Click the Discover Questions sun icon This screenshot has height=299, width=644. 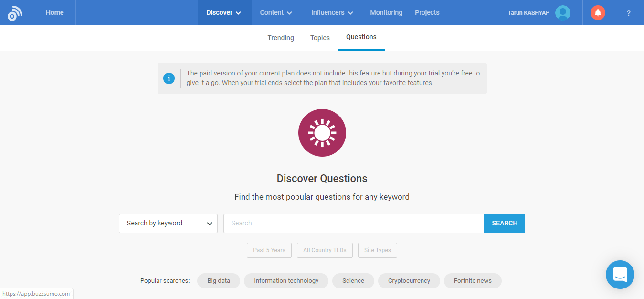tap(322, 133)
